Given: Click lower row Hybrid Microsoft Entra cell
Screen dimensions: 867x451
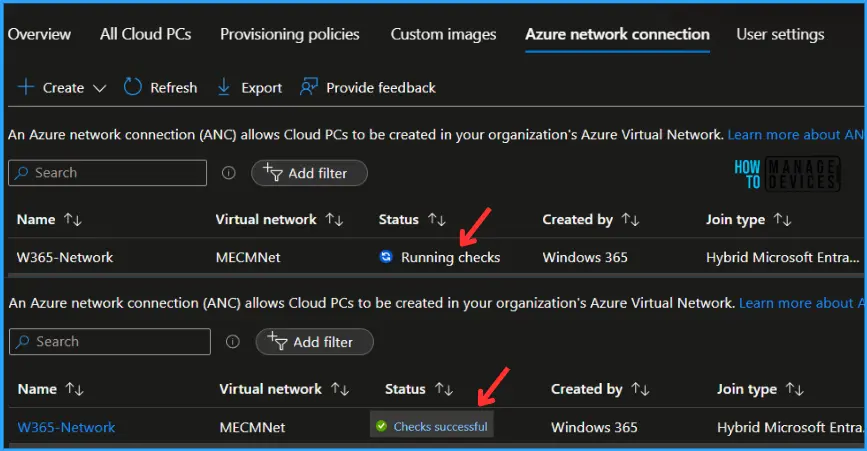Looking at the screenshot, I should tap(790, 427).
